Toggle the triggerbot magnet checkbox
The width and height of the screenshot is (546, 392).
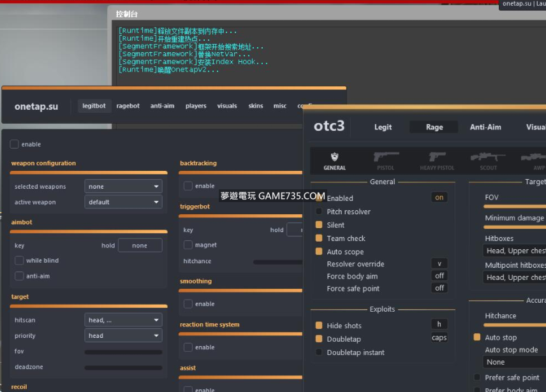tap(188, 245)
